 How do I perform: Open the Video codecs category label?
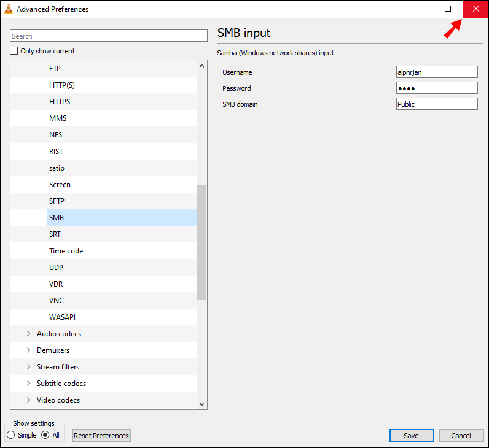[x=58, y=400]
